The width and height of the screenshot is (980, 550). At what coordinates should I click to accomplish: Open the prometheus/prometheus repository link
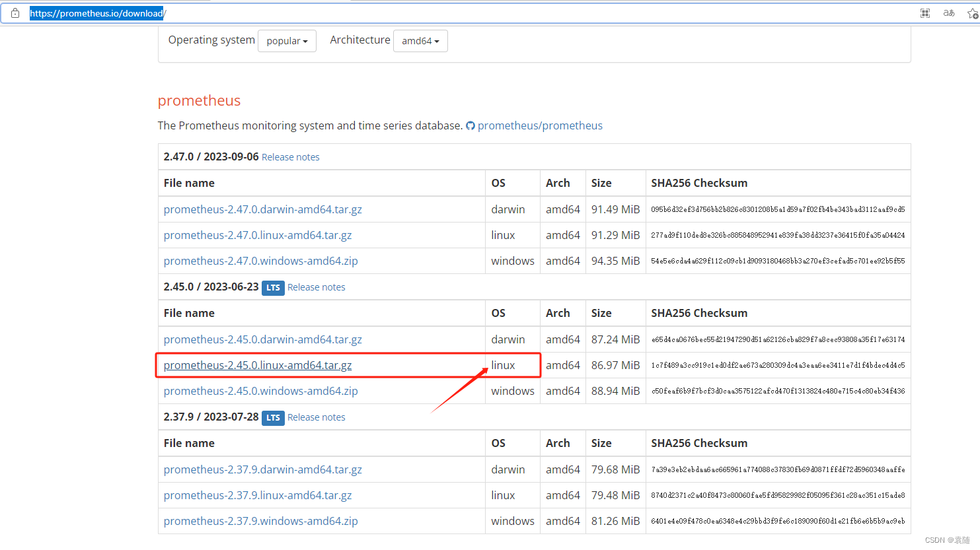tap(540, 125)
